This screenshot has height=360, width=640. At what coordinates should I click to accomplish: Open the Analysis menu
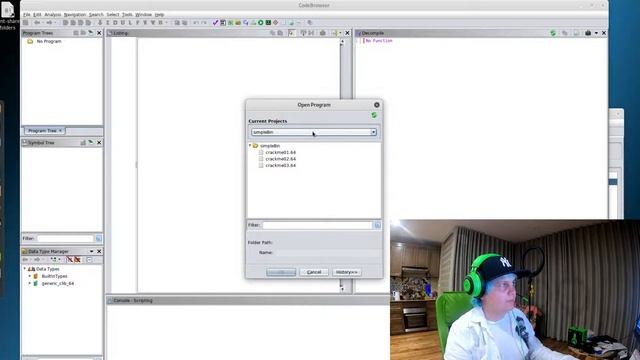(53, 15)
